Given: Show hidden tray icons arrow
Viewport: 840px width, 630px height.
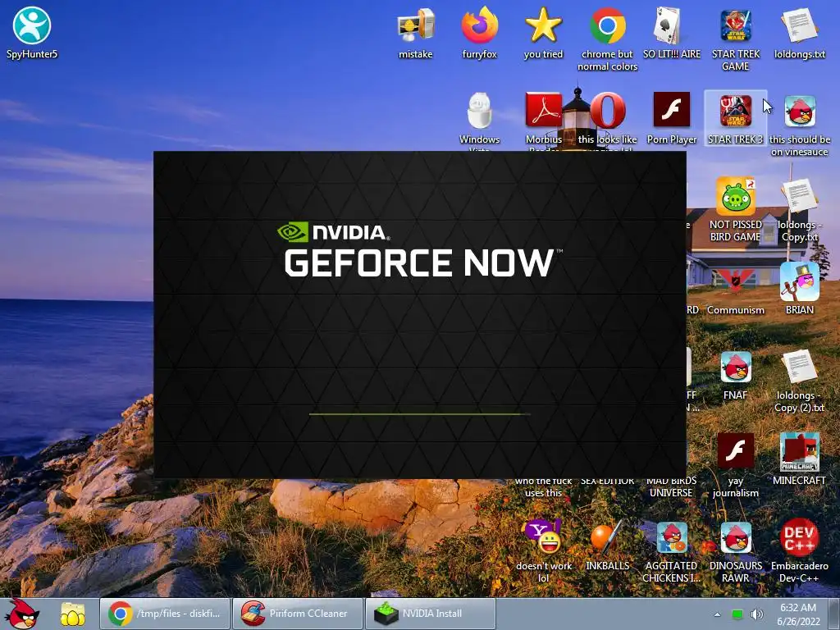Looking at the screenshot, I should (x=717, y=614).
